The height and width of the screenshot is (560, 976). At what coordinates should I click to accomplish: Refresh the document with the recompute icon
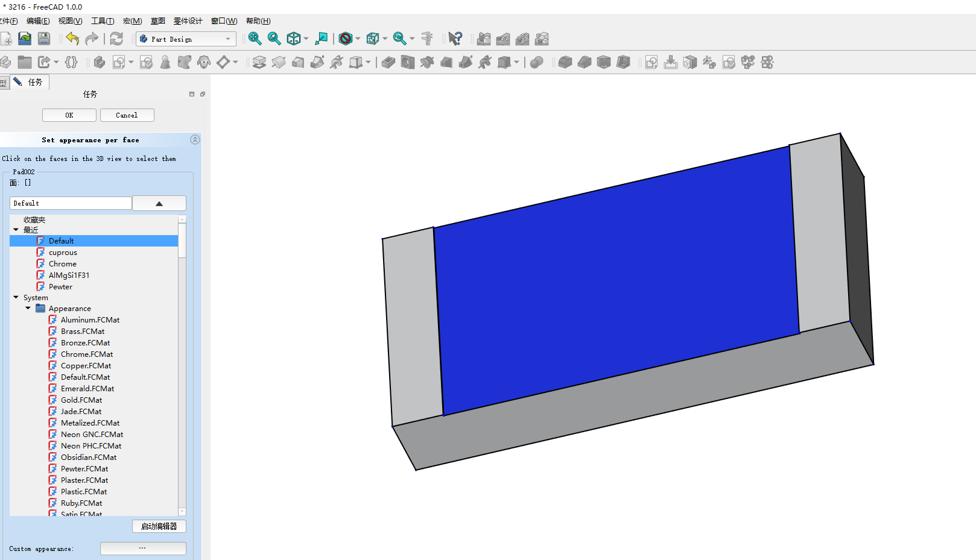tap(116, 39)
